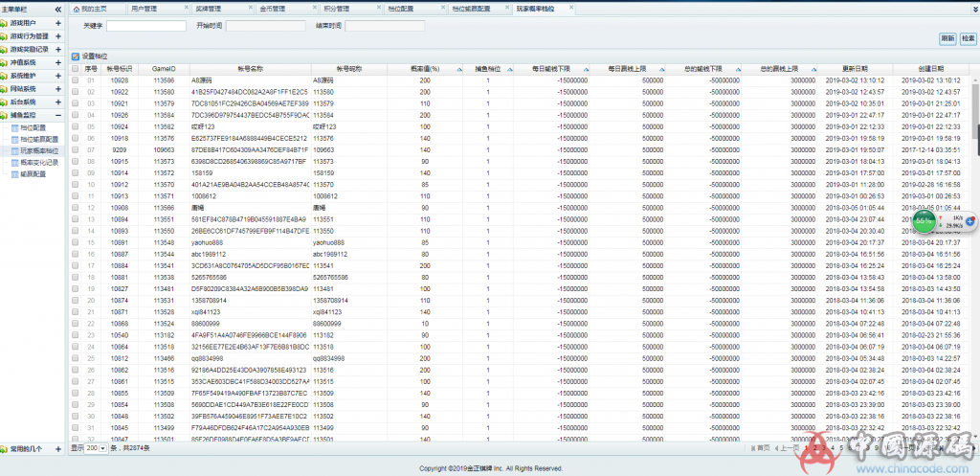Viewport: 980px width, 476px height.
Task: Click the folder icon beside 常用的几个
Action: tap(5, 449)
